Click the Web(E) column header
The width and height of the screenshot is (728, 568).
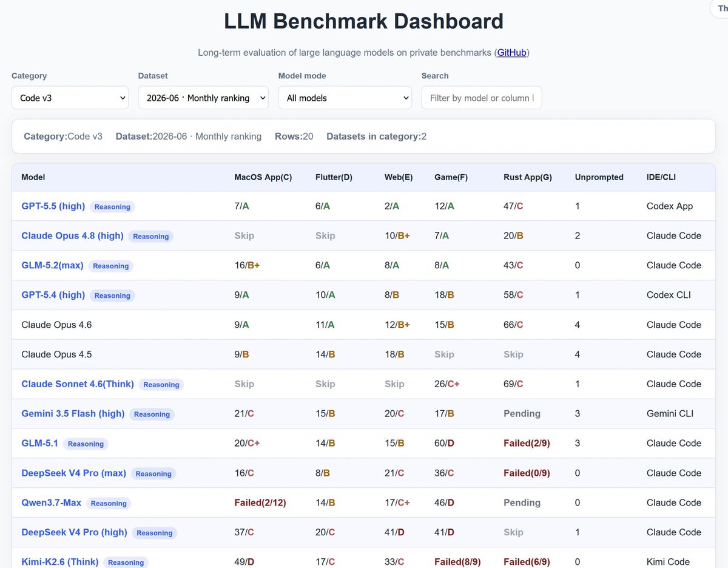[x=399, y=177]
